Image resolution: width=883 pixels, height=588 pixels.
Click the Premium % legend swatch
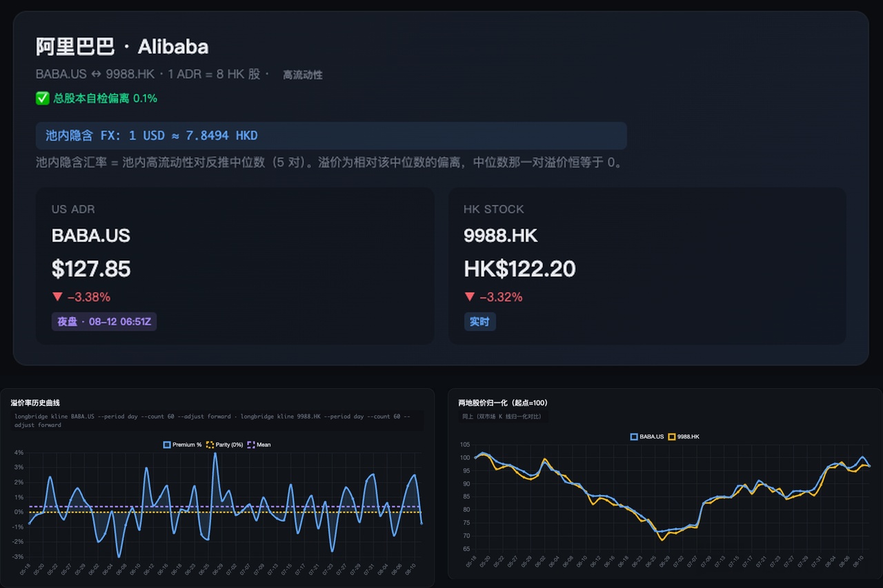167,445
